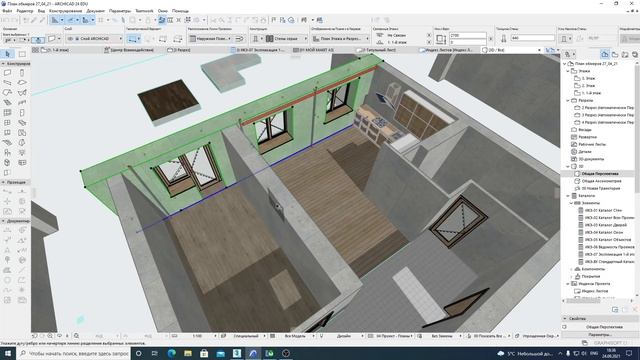Open the План Этажа и Разрез display dropdown

(x=340, y=38)
